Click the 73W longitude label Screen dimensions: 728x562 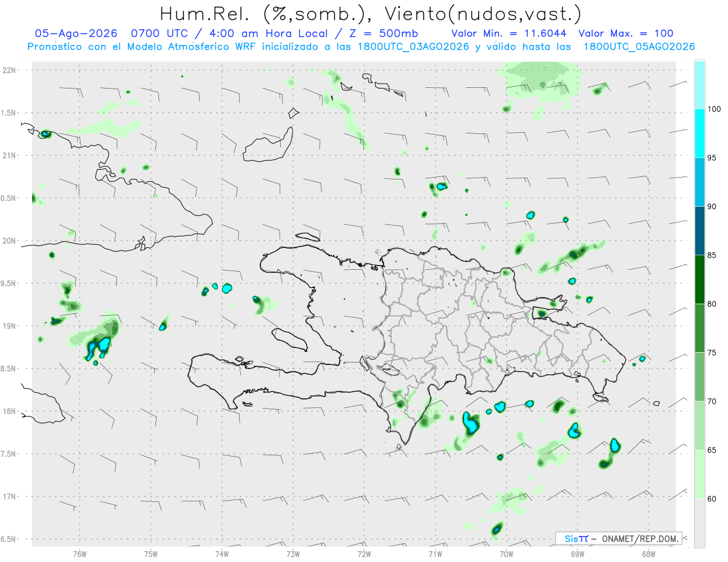(x=293, y=554)
